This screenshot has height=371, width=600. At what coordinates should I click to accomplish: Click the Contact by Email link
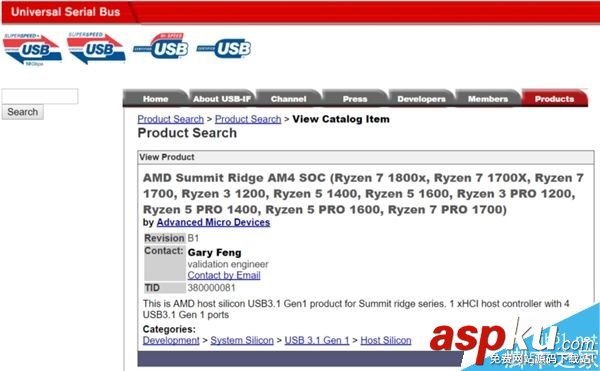(x=224, y=275)
